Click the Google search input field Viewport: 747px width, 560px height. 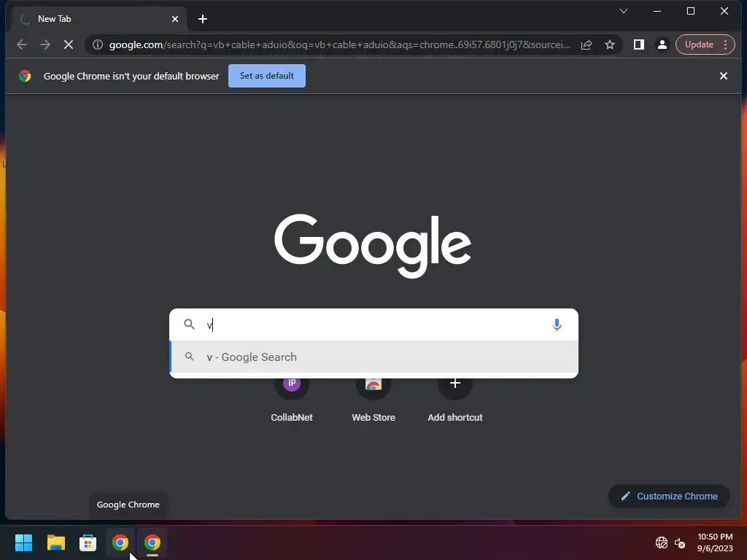373,324
